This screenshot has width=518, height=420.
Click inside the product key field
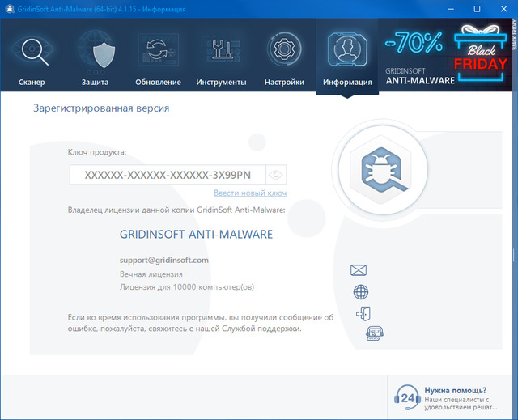click(168, 175)
